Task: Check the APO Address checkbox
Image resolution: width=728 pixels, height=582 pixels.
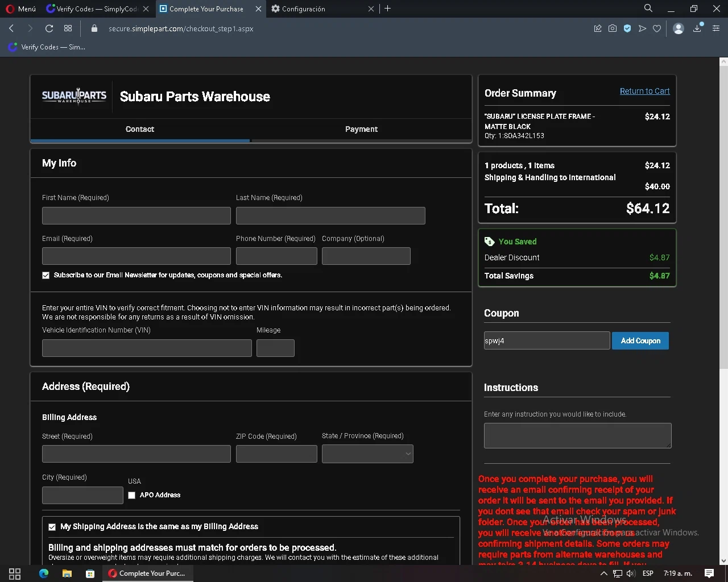Action: pyautogui.click(x=131, y=495)
